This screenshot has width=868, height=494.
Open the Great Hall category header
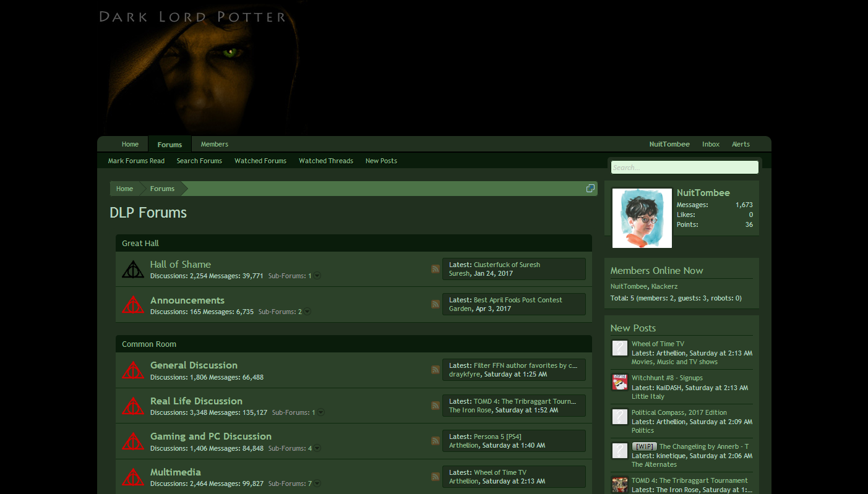coord(140,243)
